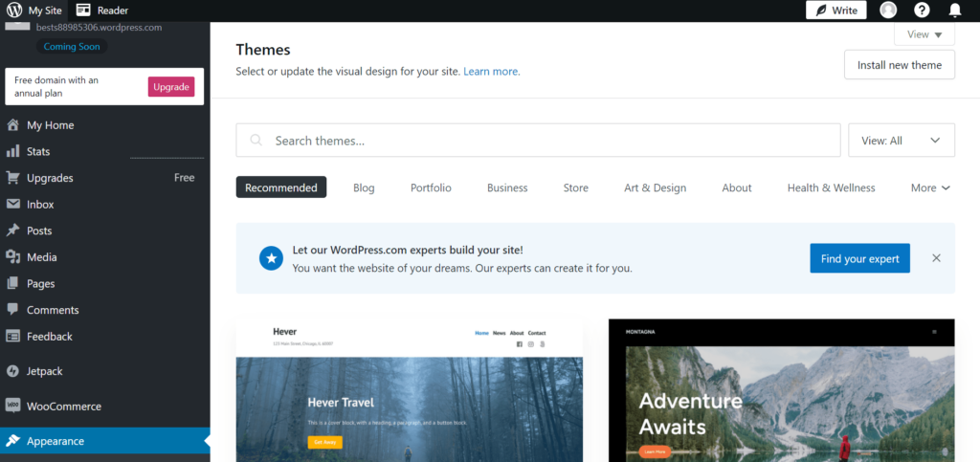Image resolution: width=980 pixels, height=462 pixels.
Task: Click the Stats bar chart icon
Action: pyautogui.click(x=12, y=151)
